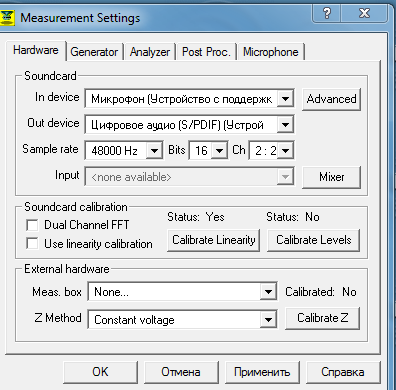Click the Справка help button
This screenshot has width=396, height=390.
[343, 372]
